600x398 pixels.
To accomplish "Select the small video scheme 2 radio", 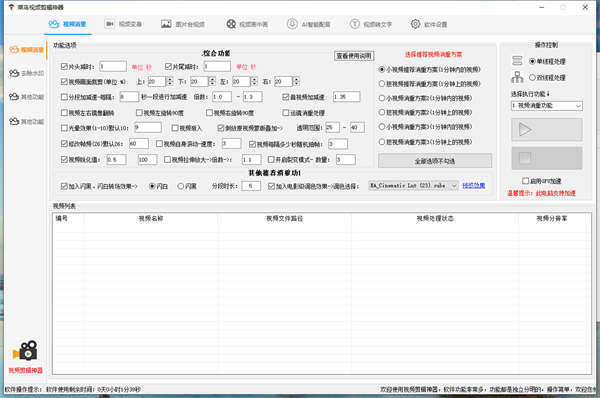I will [382, 98].
